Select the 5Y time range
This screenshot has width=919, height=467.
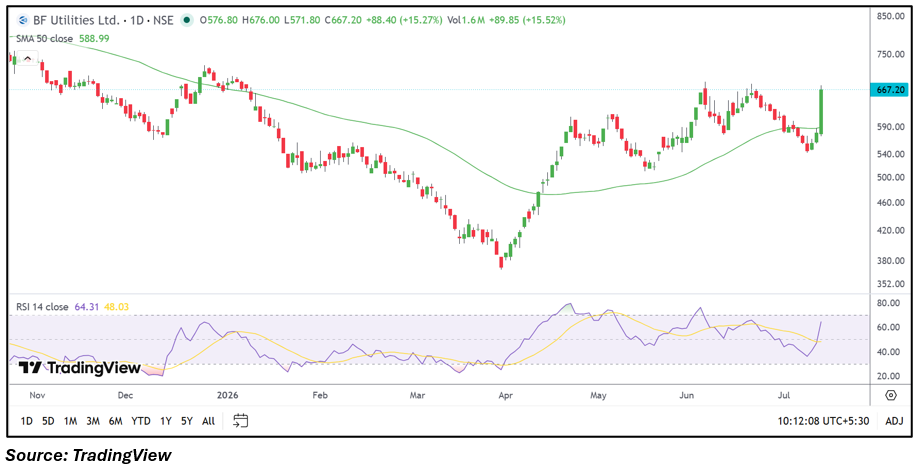coord(186,421)
